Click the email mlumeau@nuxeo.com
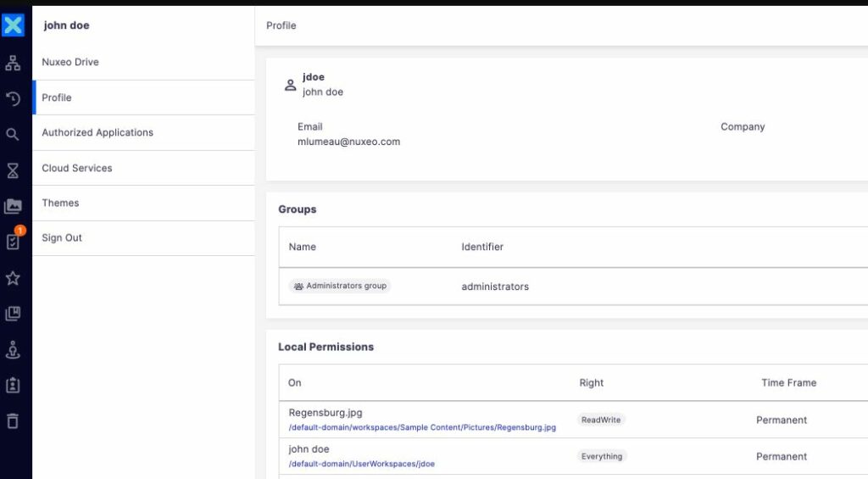This screenshot has width=868, height=479. coord(348,142)
